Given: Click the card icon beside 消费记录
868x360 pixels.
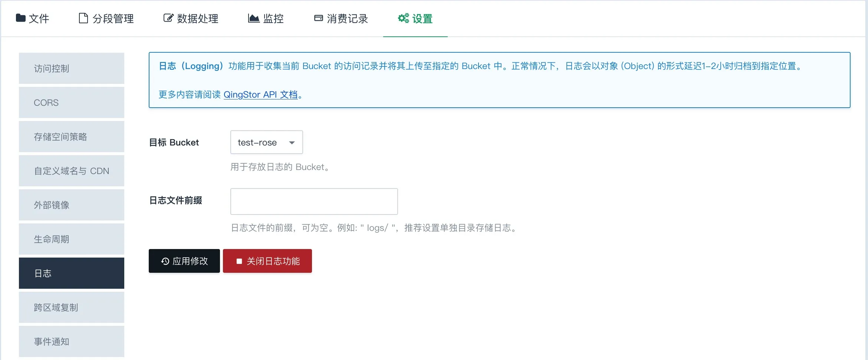Looking at the screenshot, I should click(x=318, y=18).
